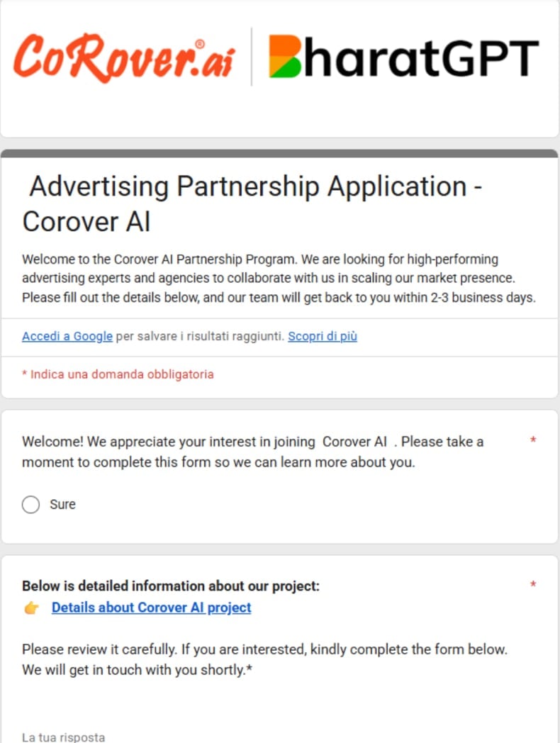Image resolution: width=560 pixels, height=743 pixels.
Task: Open the "Details about Corover AI project" link
Action: (151, 608)
